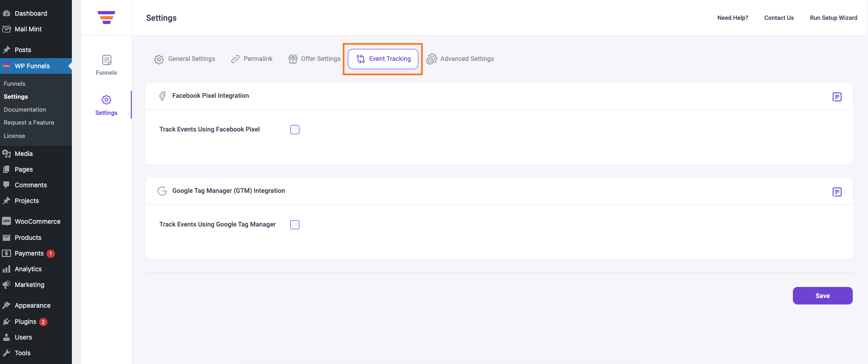Click the Users person icon
868x364 pixels.
click(x=6, y=337)
